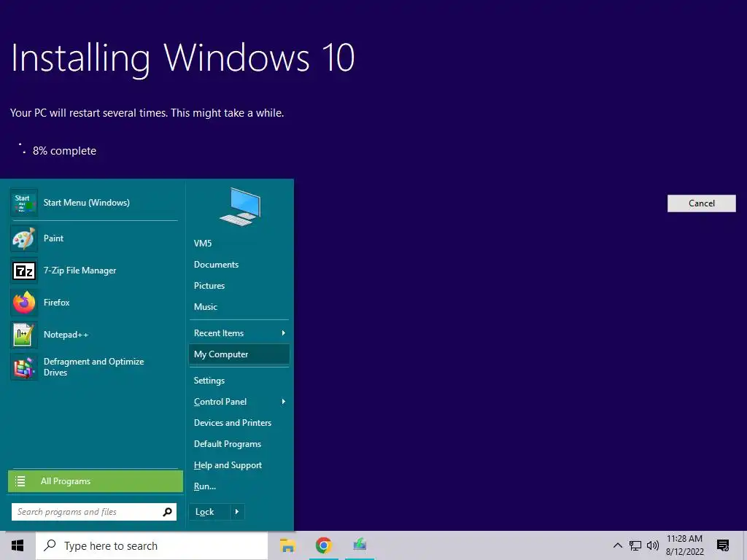The height and width of the screenshot is (560, 747).
Task: Focus the Search programs and files box
Action: (94, 512)
